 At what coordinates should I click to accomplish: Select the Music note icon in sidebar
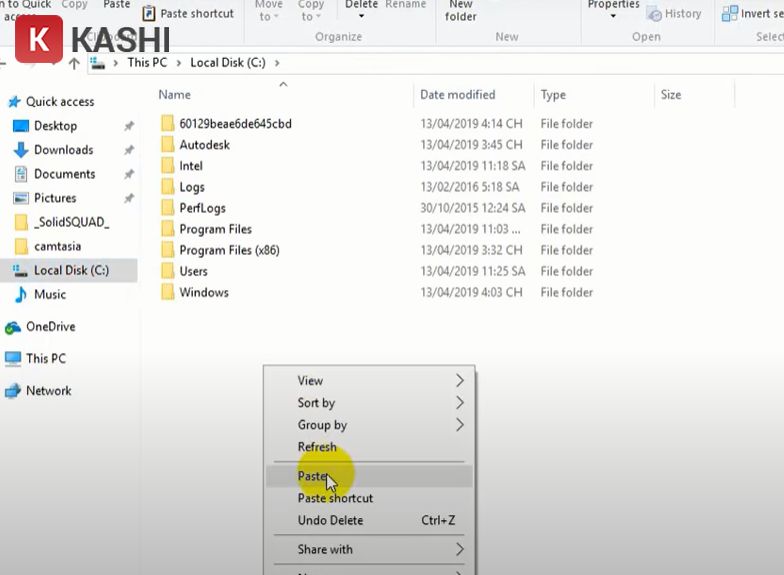20,295
